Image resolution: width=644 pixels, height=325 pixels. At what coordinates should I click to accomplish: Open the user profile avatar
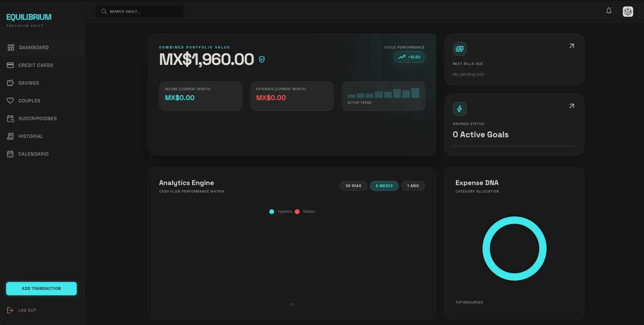628,11
